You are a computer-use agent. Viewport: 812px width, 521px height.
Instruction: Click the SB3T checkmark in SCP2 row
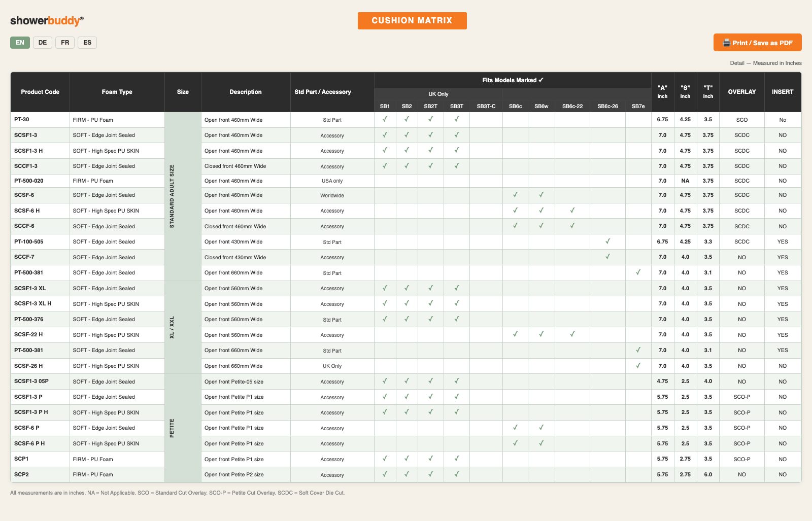457,474
